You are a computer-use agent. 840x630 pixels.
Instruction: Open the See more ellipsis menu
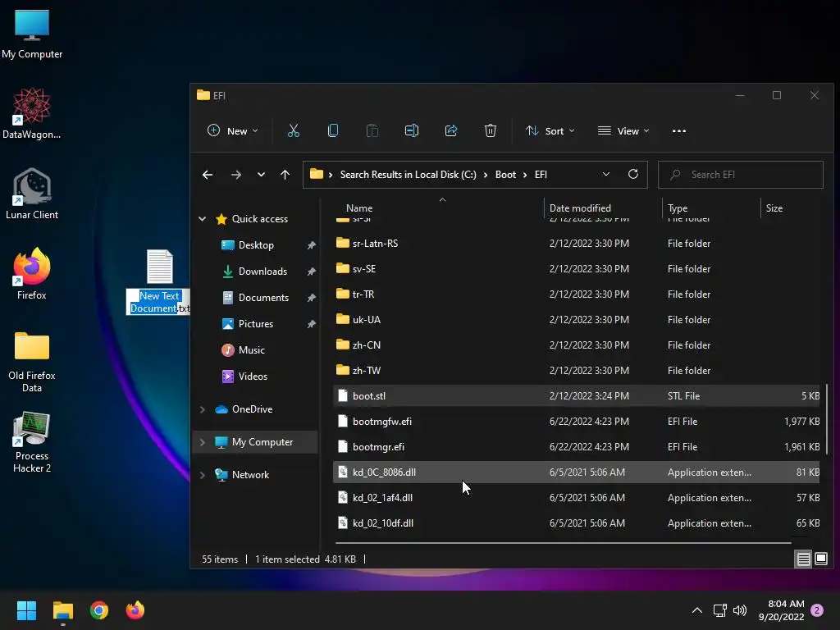pos(678,130)
